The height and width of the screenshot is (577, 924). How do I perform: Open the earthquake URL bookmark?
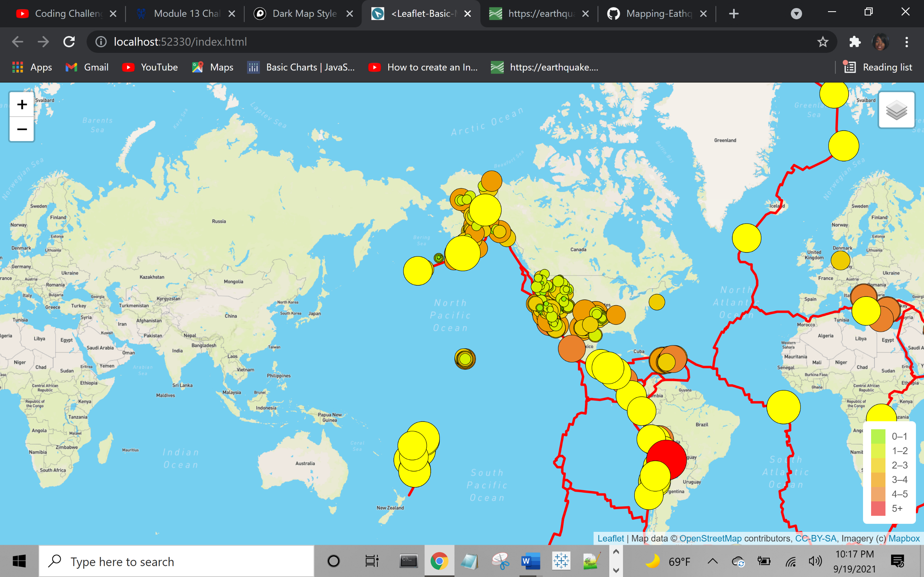click(x=545, y=67)
